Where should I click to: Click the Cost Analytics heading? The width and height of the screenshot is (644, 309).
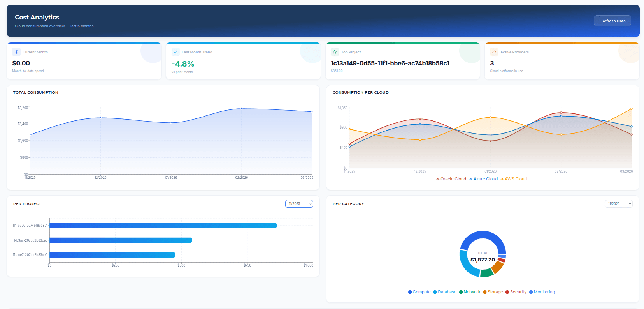(x=37, y=17)
